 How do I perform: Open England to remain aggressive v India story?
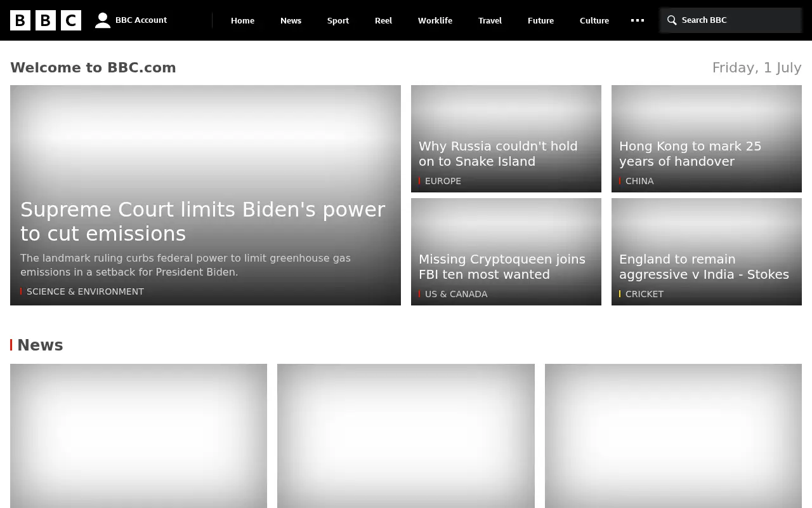704,267
